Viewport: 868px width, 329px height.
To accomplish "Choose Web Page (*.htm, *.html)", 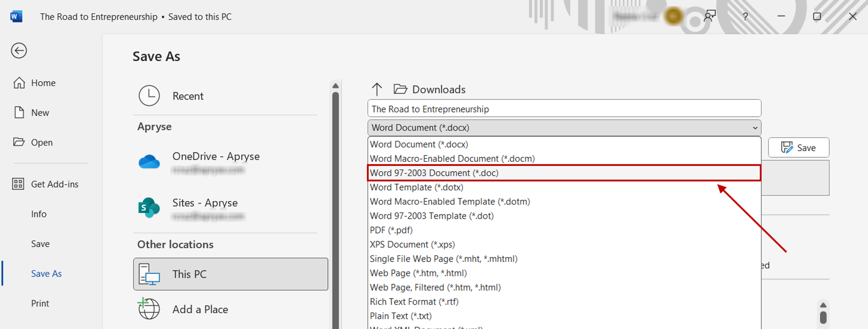I will click(564, 273).
